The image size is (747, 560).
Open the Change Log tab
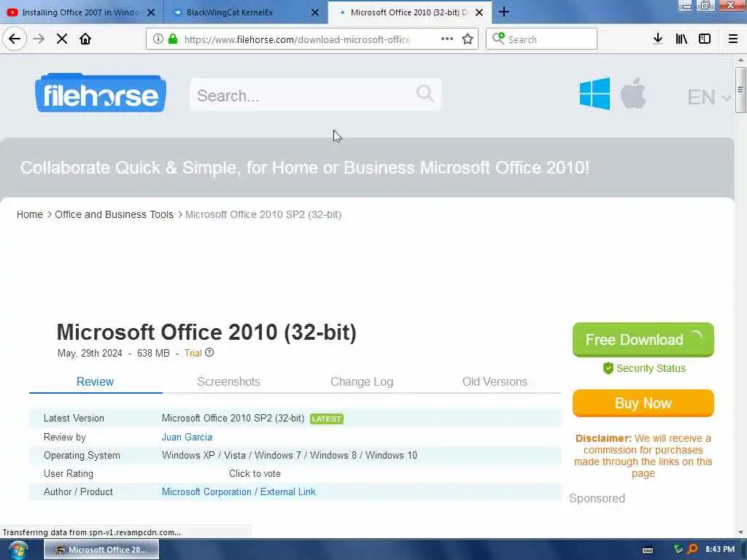362,381
